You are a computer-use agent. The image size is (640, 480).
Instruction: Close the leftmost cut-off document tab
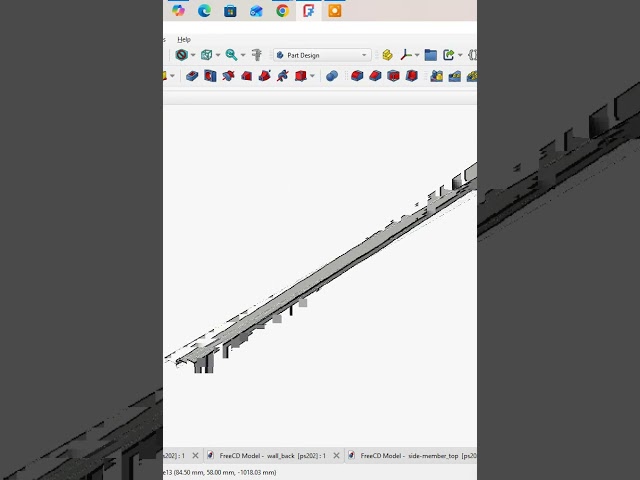point(196,456)
